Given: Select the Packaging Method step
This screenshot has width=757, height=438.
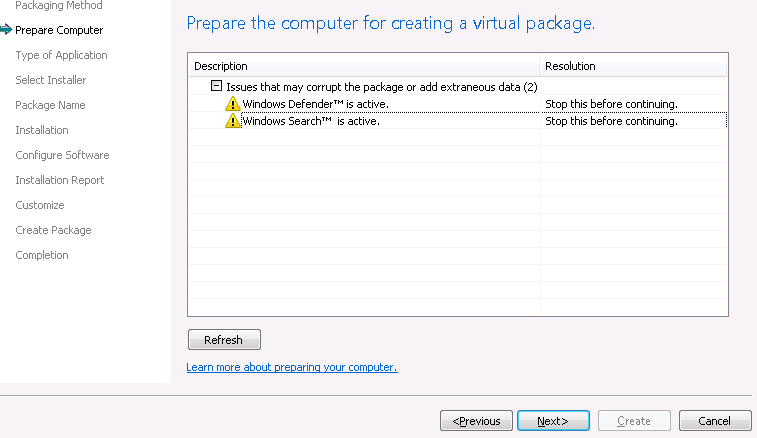Looking at the screenshot, I should click(x=59, y=6).
